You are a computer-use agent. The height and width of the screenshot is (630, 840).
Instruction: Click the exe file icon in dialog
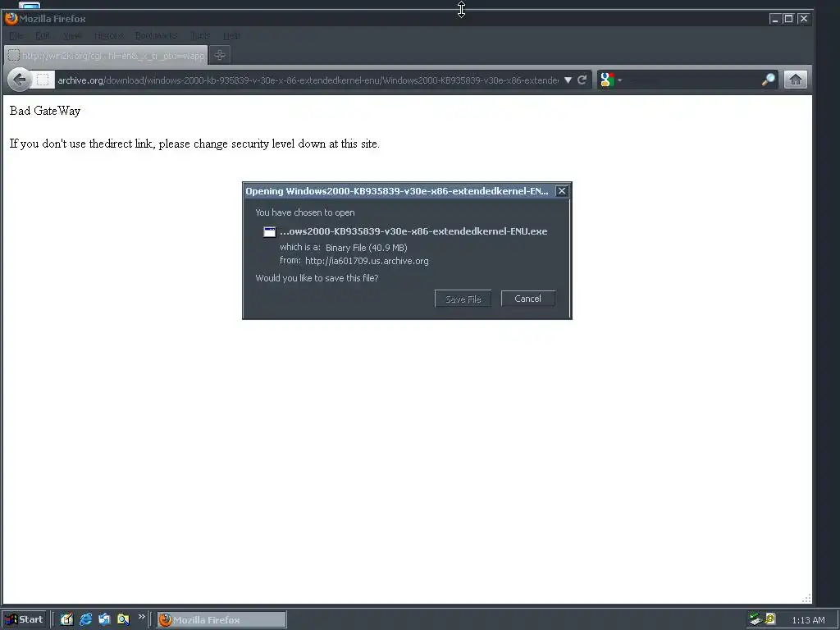[269, 231]
